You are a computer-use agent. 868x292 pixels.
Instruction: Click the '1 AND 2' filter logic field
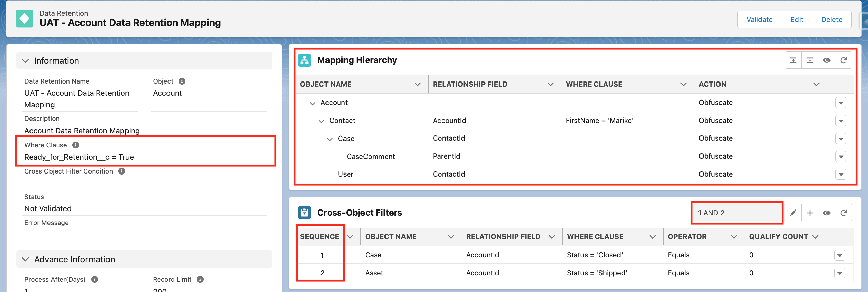point(736,213)
